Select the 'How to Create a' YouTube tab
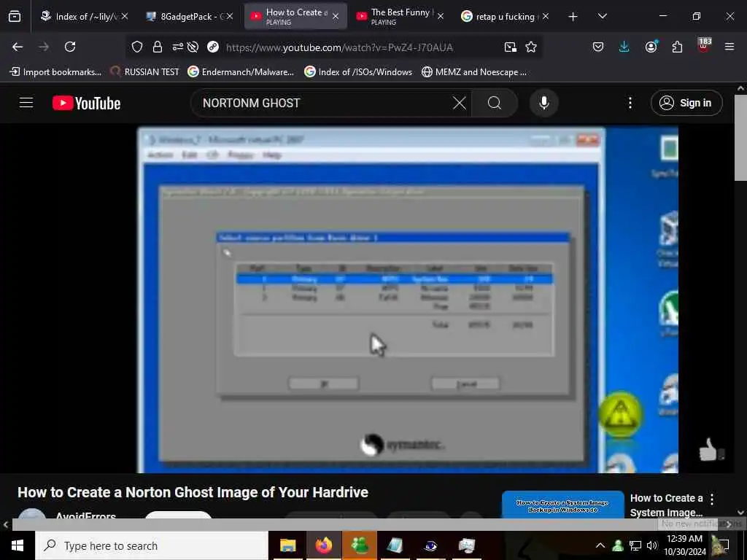747x560 pixels. pos(295,16)
